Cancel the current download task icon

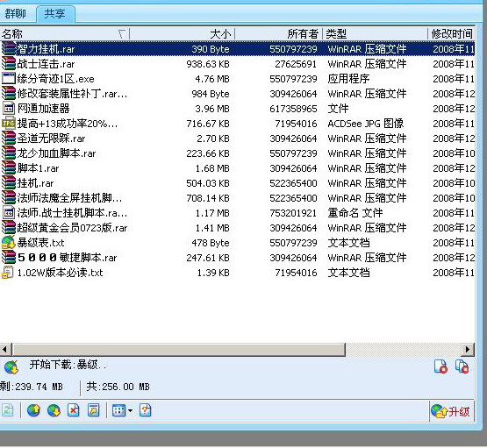440,366
